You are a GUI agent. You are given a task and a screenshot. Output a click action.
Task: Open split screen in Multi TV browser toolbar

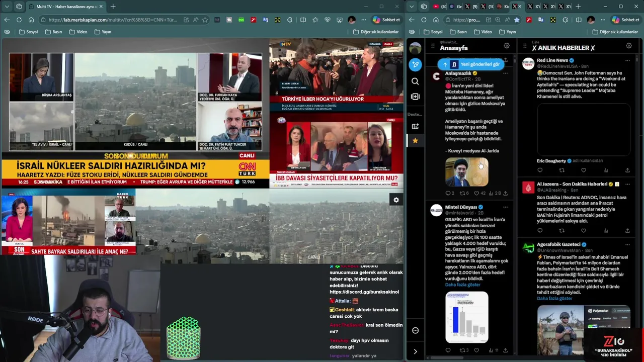pos(303,20)
